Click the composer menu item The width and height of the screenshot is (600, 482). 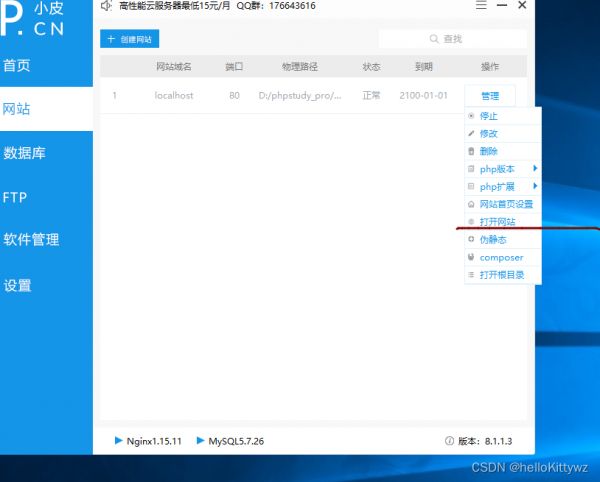501,257
